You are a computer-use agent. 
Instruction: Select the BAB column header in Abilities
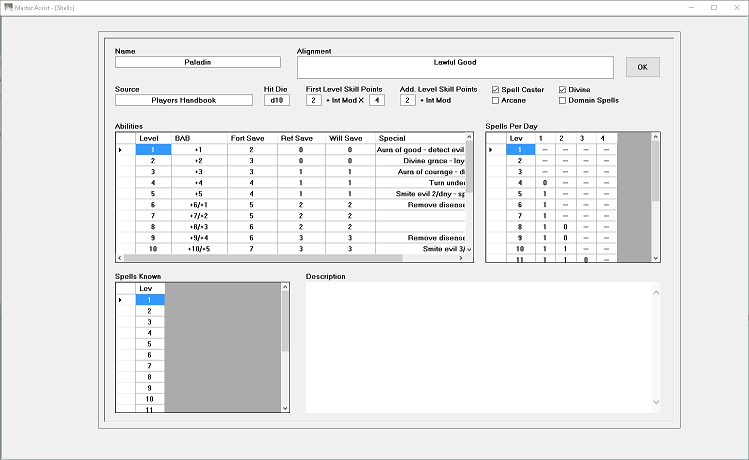click(x=199, y=138)
